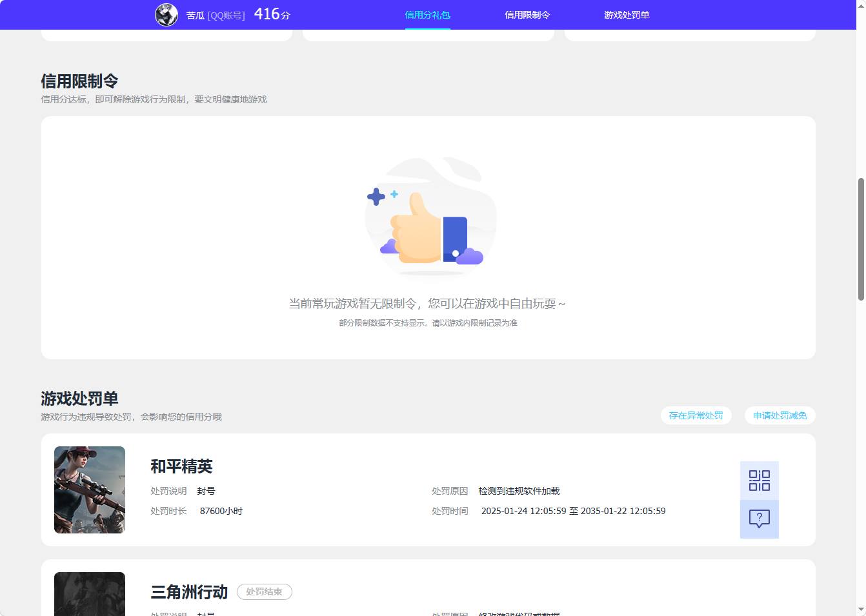Viewport: 866px width, 616px height.
Task: Click the 和平精英 game title
Action: pyautogui.click(x=181, y=466)
